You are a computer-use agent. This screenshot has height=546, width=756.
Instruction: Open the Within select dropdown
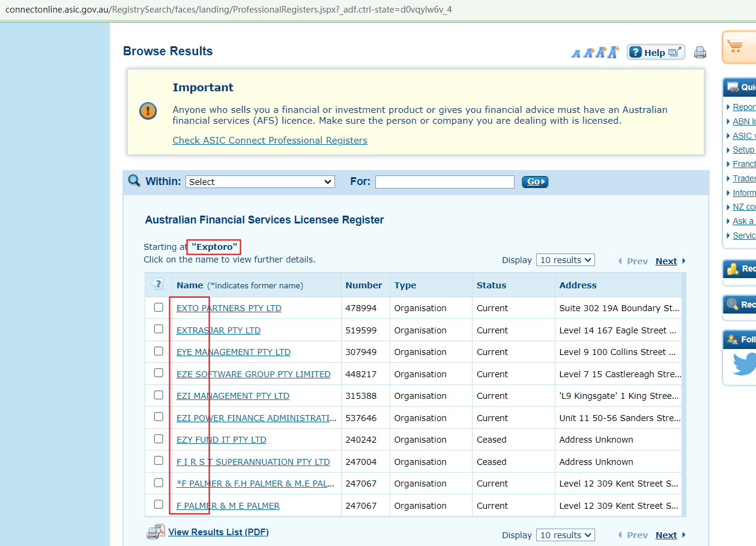pyautogui.click(x=260, y=182)
